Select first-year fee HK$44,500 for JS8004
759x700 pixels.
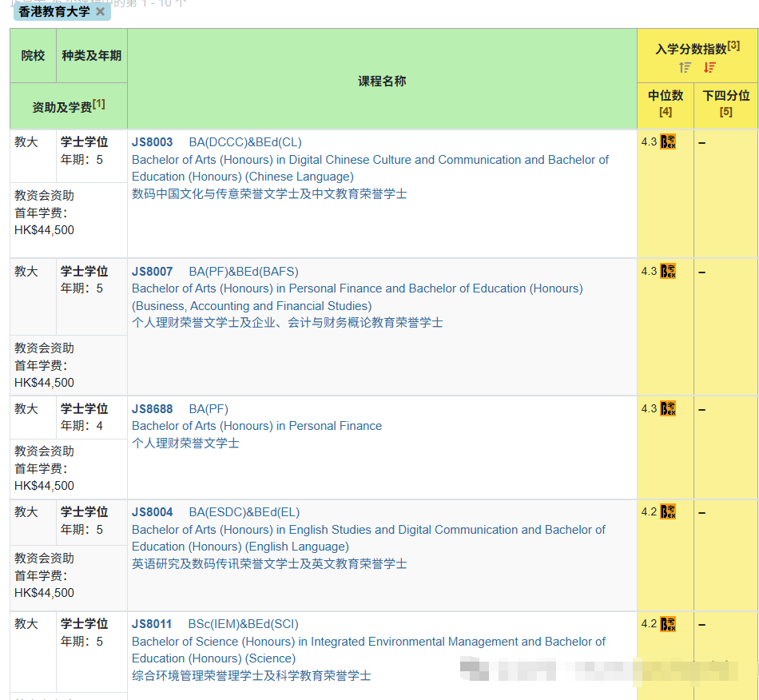coord(44,593)
